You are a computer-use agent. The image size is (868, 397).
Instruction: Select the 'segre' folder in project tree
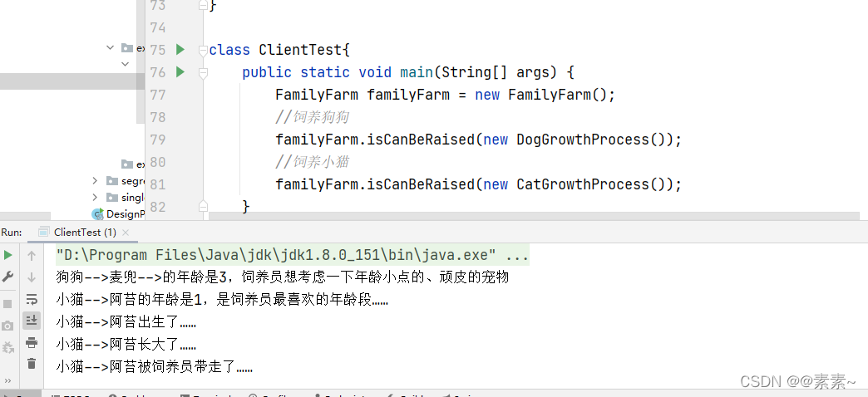coord(125,181)
